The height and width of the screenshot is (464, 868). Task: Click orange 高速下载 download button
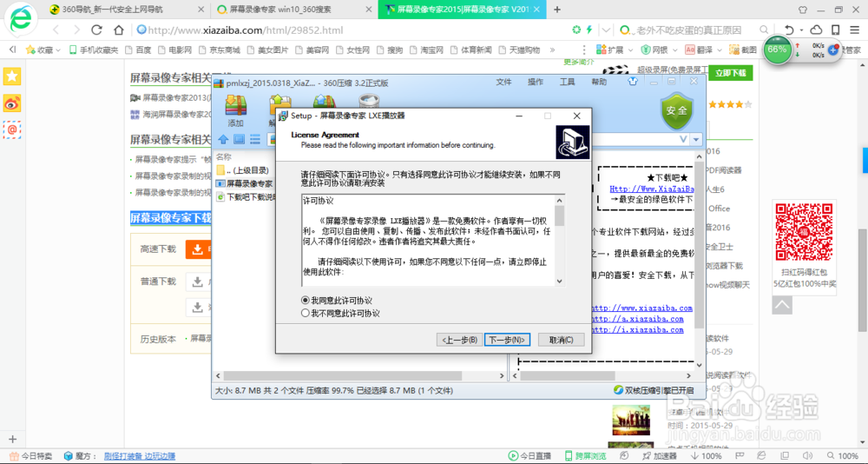click(x=199, y=250)
